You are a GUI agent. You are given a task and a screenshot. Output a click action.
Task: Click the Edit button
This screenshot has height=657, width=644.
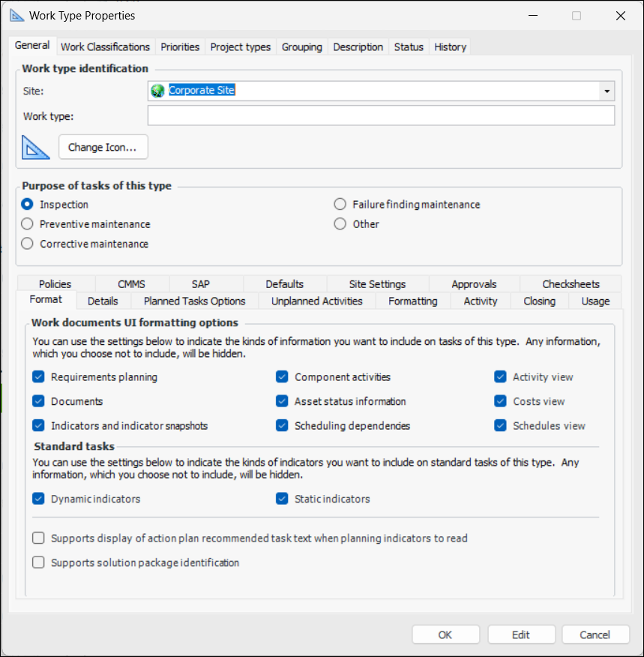pyautogui.click(x=521, y=634)
